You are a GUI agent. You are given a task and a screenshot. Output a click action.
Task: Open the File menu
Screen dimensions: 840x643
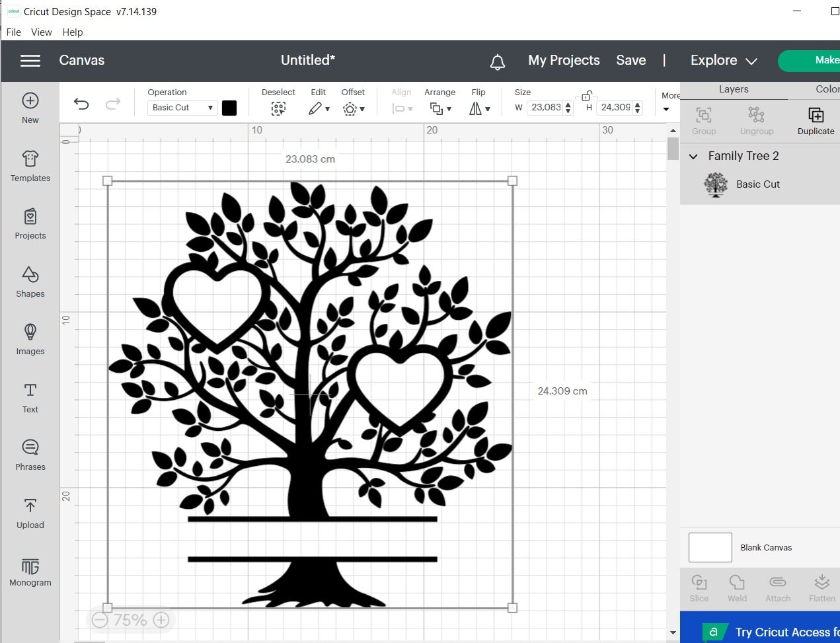click(13, 32)
